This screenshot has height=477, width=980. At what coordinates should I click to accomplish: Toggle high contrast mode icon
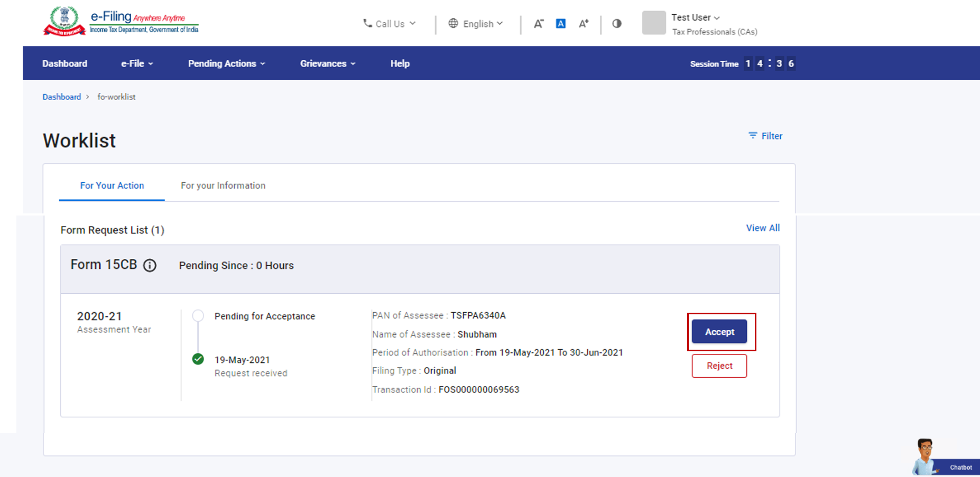[x=617, y=24]
